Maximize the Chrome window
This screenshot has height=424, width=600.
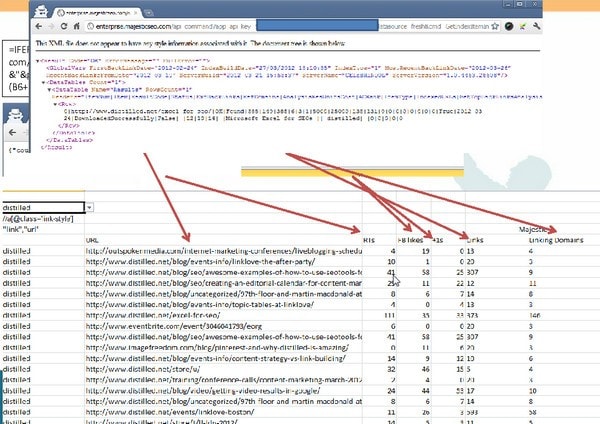pos(520,4)
